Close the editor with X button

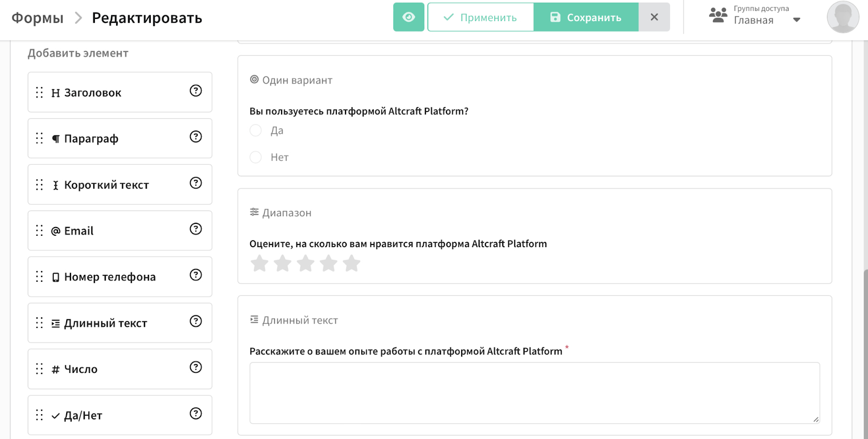point(654,17)
